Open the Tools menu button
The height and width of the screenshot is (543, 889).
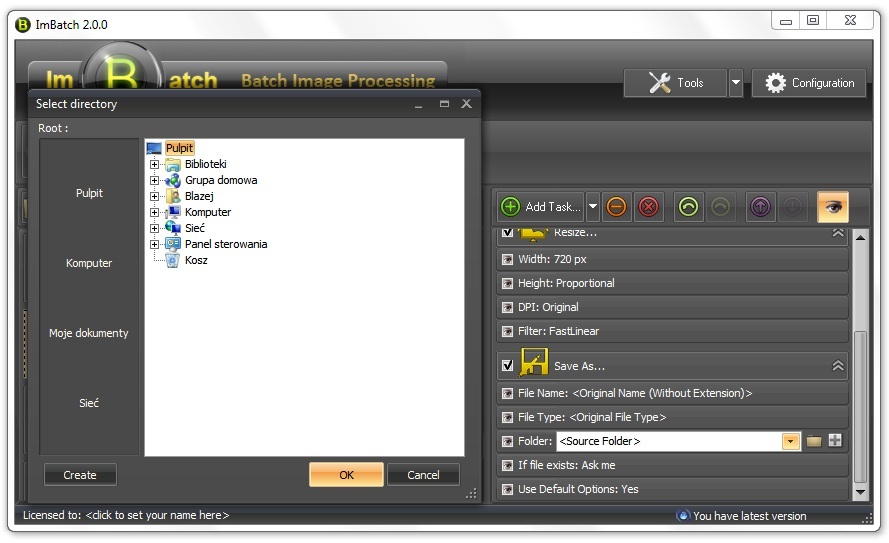[675, 83]
